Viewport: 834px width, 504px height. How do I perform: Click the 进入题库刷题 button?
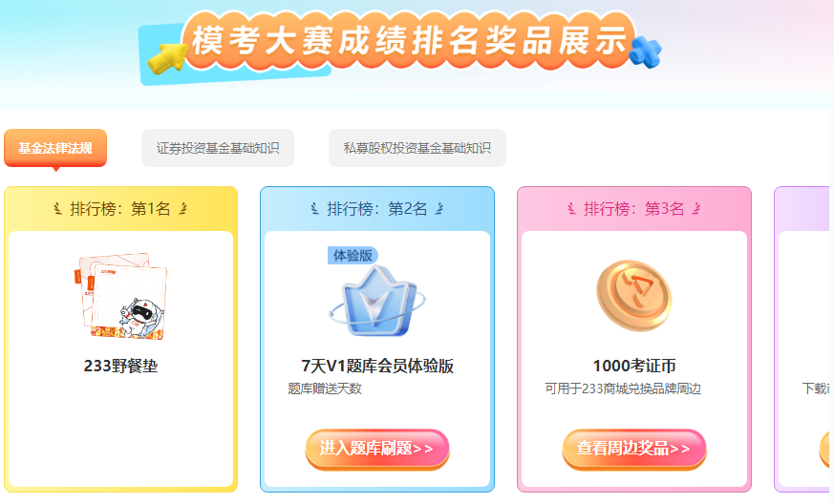click(377, 449)
